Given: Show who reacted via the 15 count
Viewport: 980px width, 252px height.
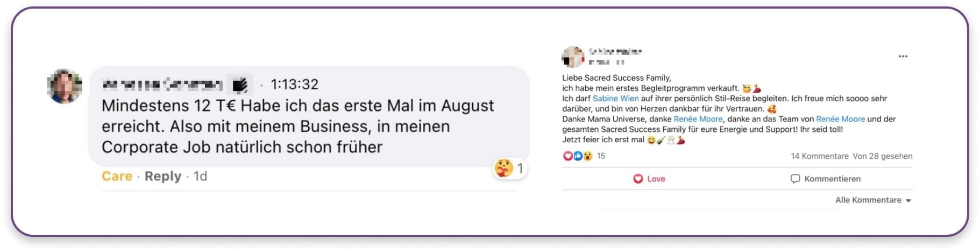Looking at the screenshot, I should click(x=601, y=156).
